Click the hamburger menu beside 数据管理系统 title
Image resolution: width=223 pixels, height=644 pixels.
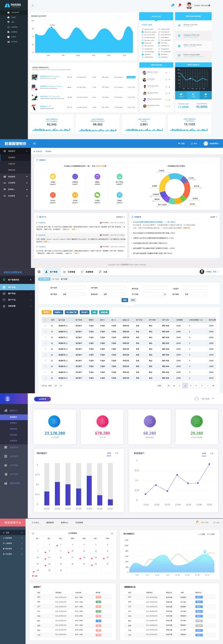(x=34, y=143)
